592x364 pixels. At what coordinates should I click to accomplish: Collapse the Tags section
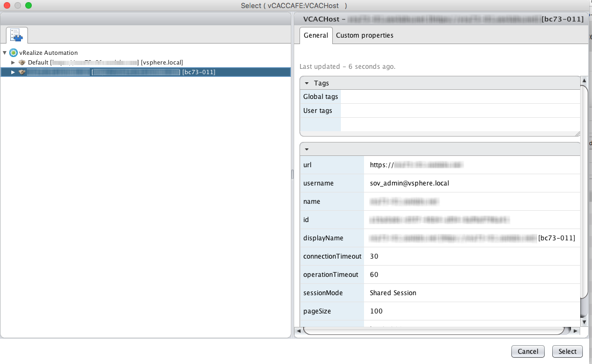[306, 83]
